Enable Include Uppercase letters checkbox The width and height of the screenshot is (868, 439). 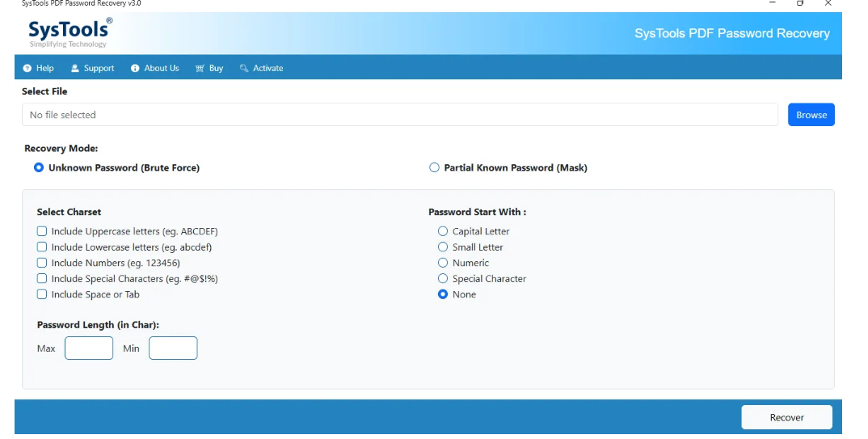42,231
